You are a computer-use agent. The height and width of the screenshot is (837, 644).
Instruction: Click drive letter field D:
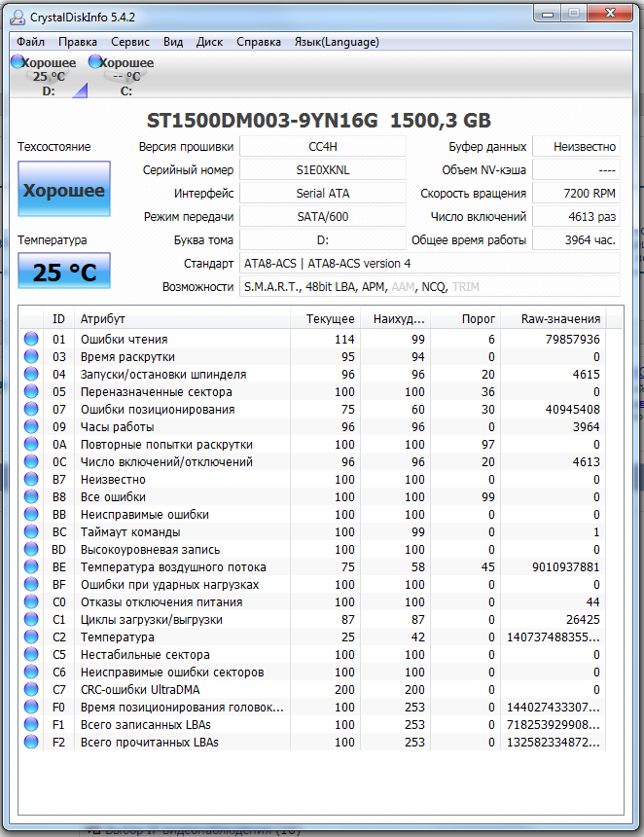point(323,240)
